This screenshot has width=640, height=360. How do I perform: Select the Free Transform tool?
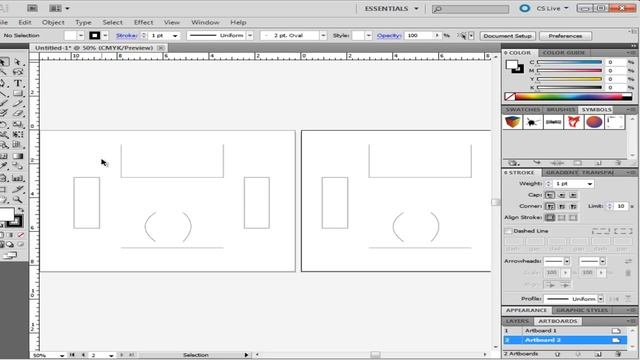click(x=18, y=134)
